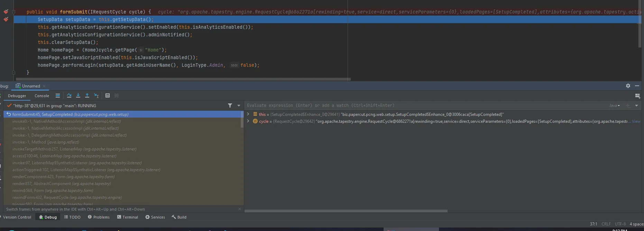Click the homePage.performLogin code line
The width and height of the screenshot is (644, 231).
[149, 65]
